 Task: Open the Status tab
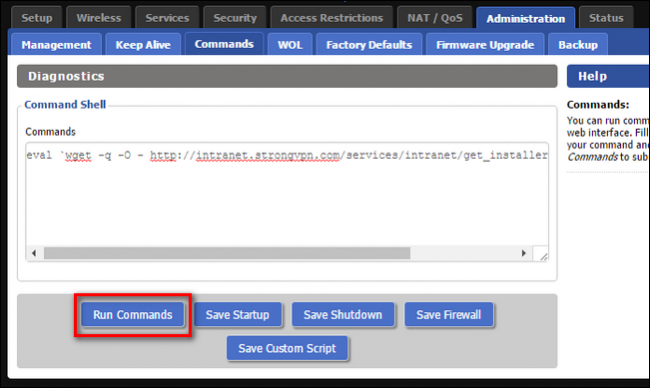tap(606, 18)
